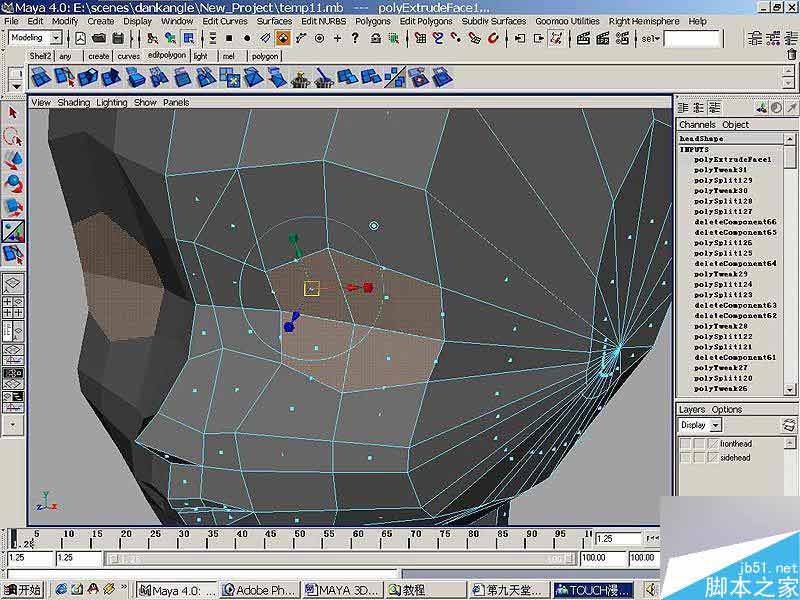The image size is (800, 600).
Task: Toggle visibility box of sidehead layer
Action: 685,458
